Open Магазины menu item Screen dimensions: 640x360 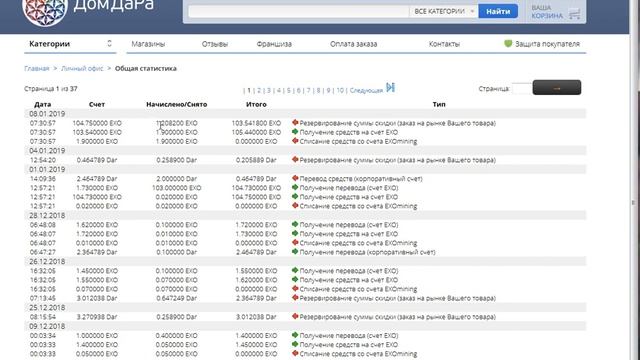tap(148, 44)
